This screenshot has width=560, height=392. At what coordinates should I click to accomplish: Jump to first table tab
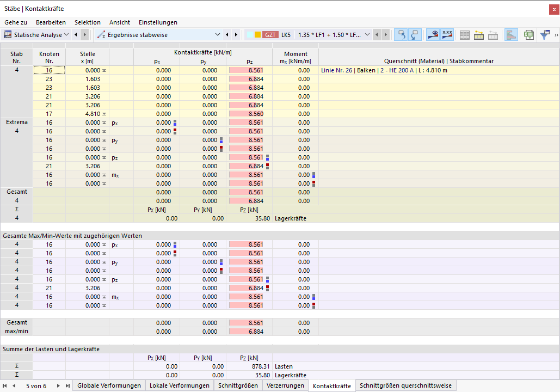click(5, 386)
